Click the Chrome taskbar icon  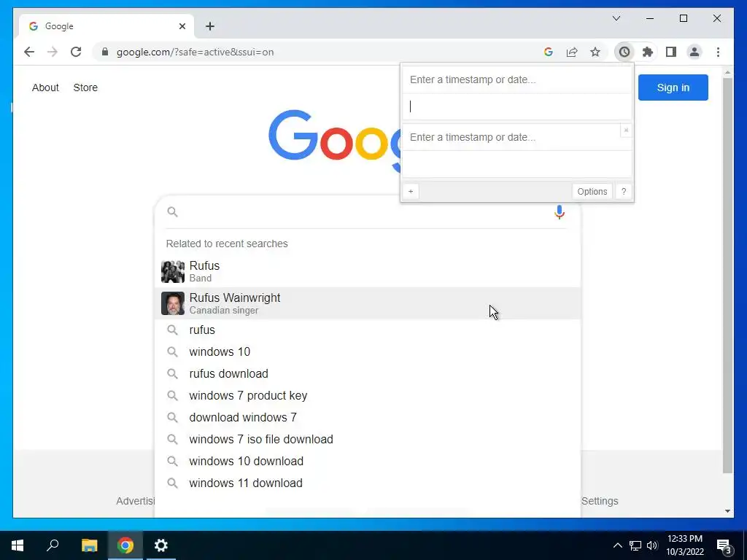click(x=125, y=545)
